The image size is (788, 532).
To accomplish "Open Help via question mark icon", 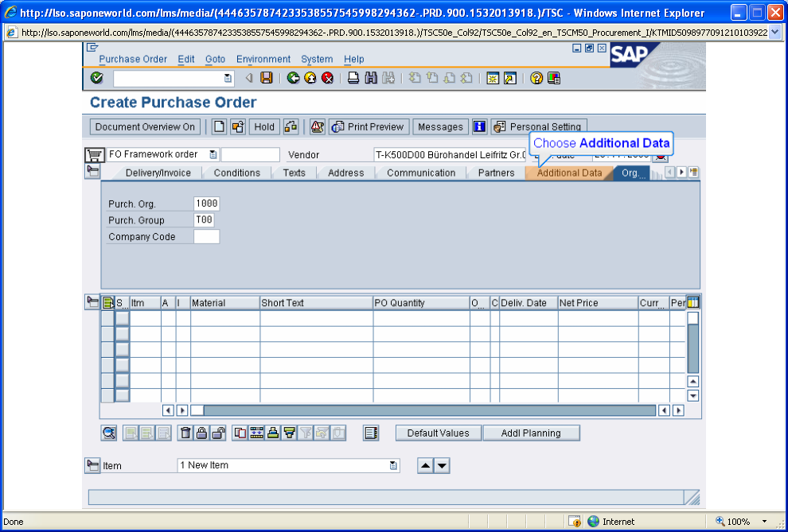I will coord(536,78).
